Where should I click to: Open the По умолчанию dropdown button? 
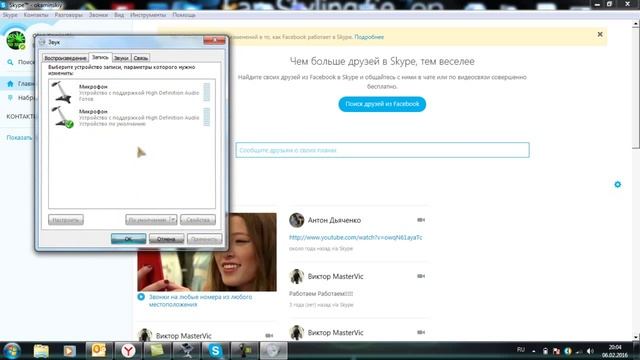(x=151, y=220)
